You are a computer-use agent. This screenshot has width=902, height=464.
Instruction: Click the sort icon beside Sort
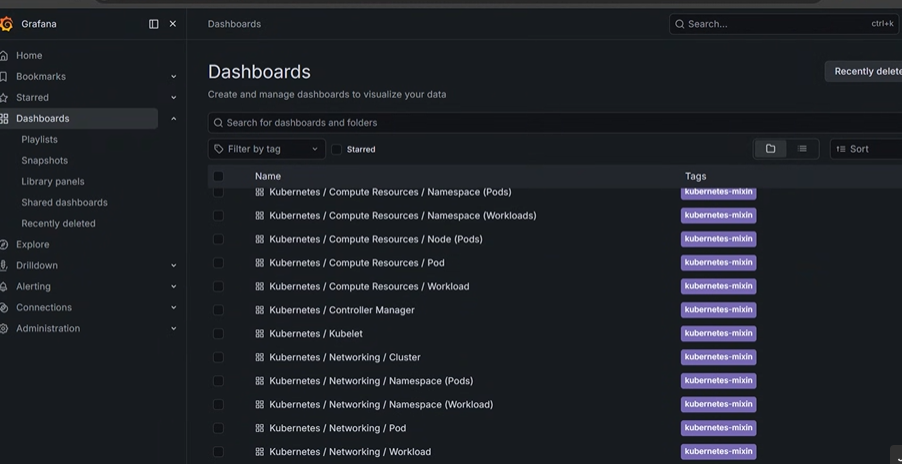841,149
